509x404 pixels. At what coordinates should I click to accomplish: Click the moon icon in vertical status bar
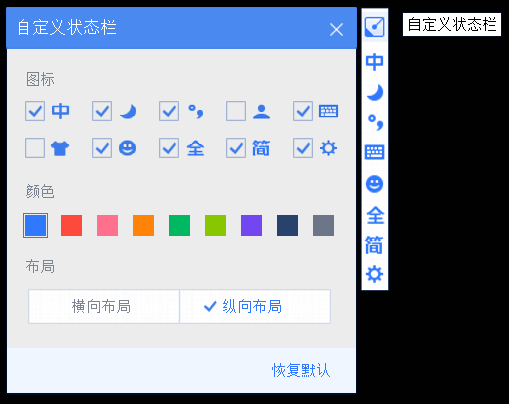(375, 93)
